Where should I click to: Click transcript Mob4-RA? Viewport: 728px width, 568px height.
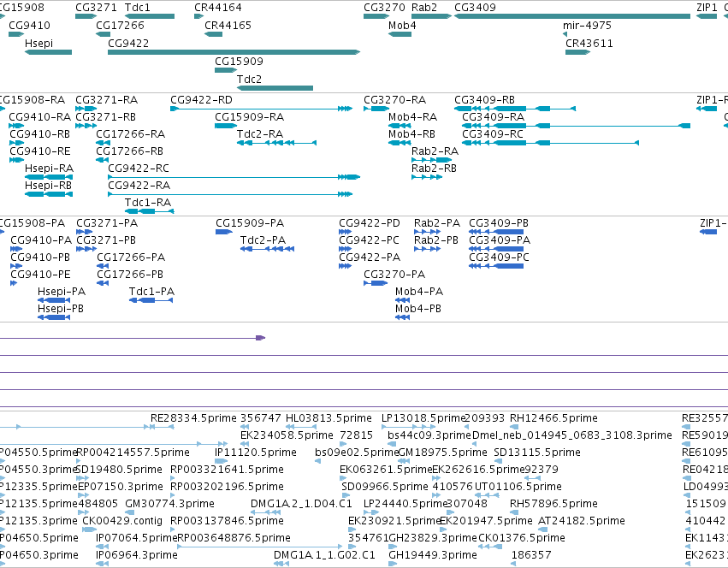412,117
